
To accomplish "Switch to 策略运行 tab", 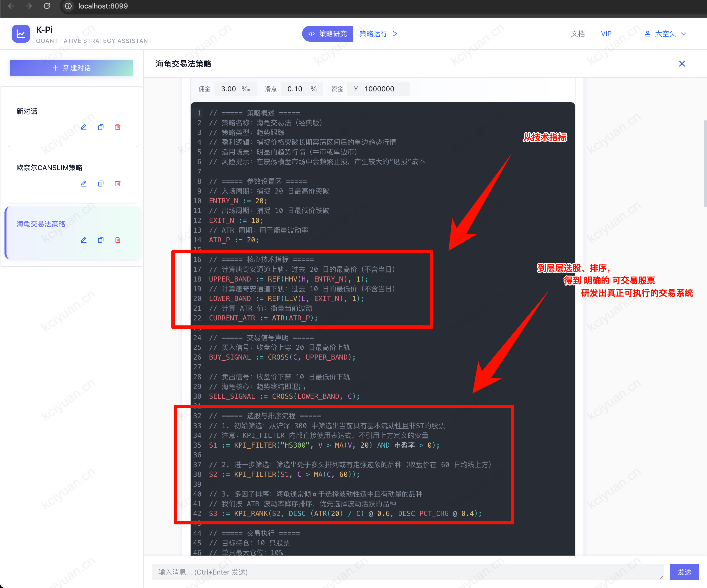I will click(x=378, y=34).
